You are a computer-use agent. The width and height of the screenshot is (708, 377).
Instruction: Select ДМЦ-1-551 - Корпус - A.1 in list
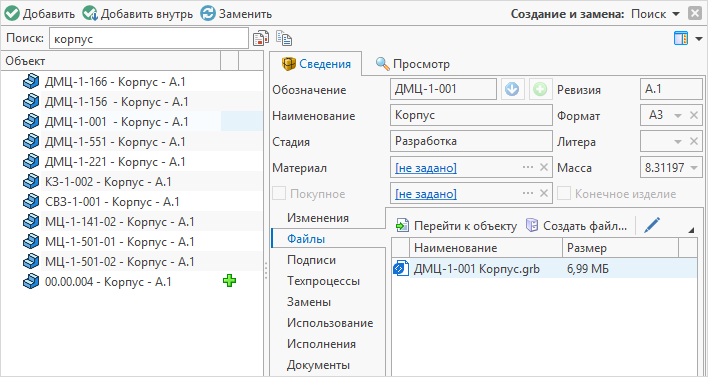click(x=115, y=142)
